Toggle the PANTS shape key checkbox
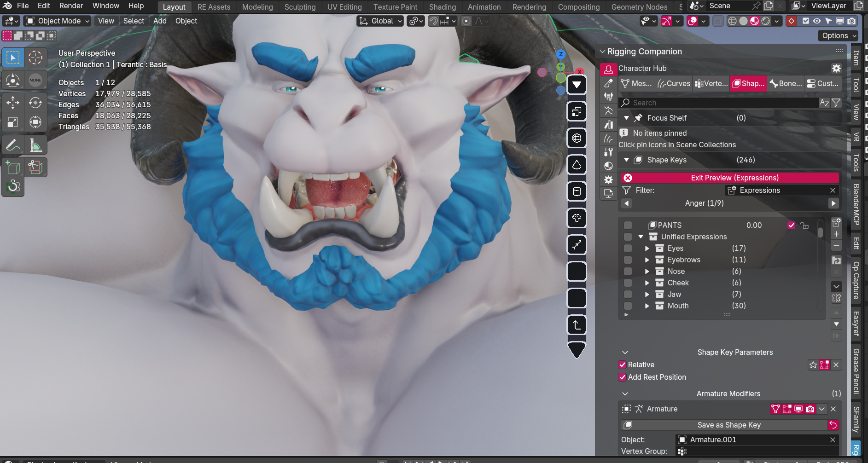The height and width of the screenshot is (463, 868). (x=791, y=226)
